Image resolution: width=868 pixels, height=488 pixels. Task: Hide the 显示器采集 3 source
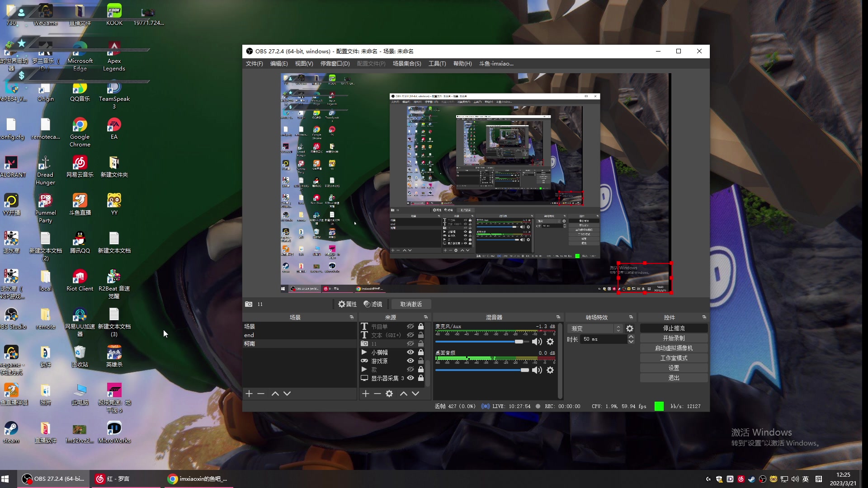tap(410, 378)
